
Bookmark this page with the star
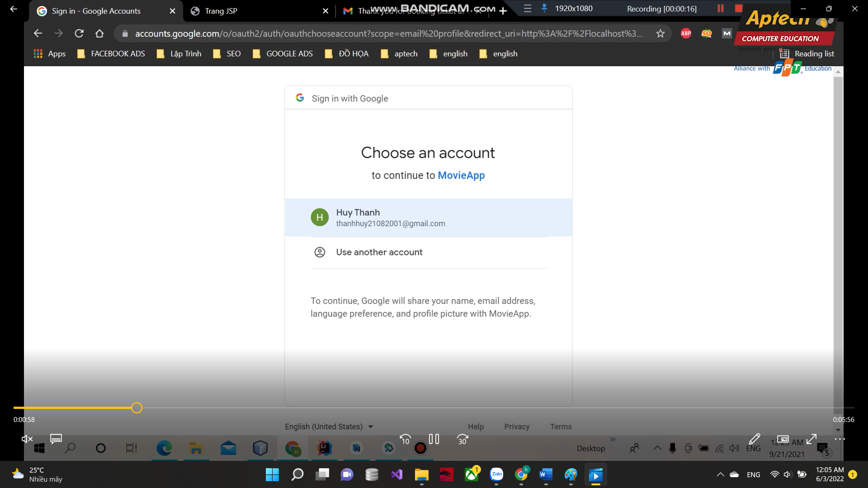[660, 33]
